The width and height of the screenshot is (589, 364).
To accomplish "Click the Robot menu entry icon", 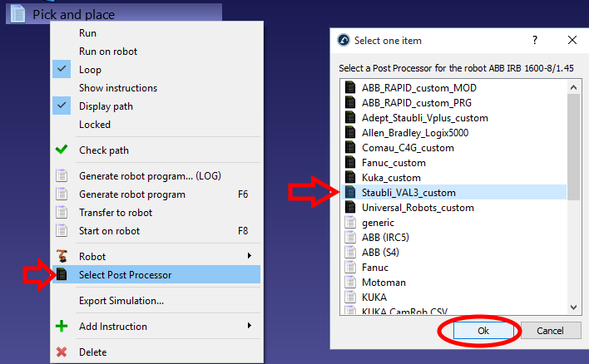I will click(x=62, y=256).
